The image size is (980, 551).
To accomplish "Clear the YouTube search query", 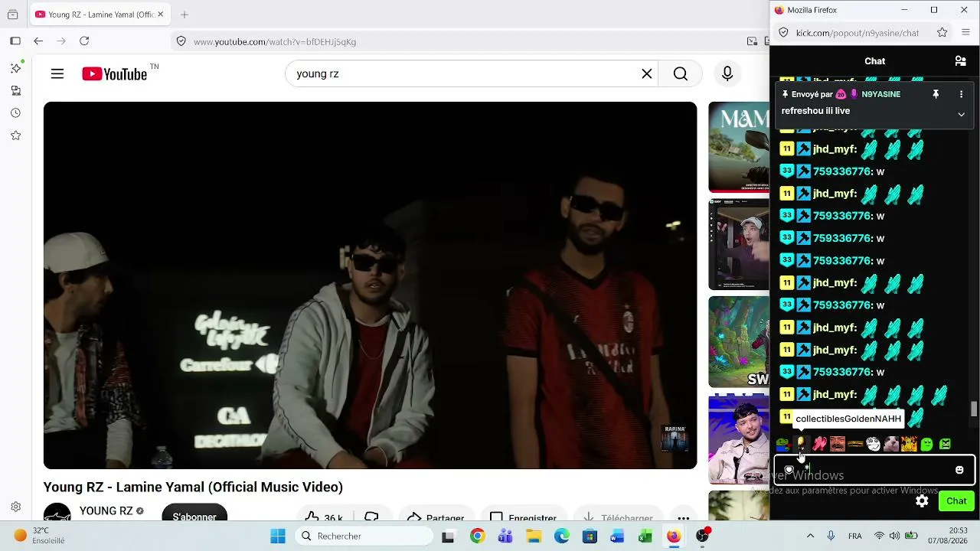I will (647, 73).
